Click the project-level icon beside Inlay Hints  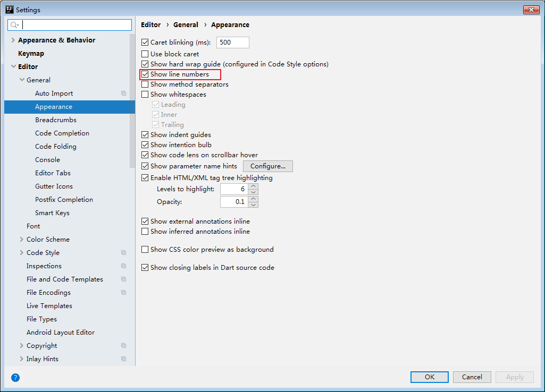point(123,359)
